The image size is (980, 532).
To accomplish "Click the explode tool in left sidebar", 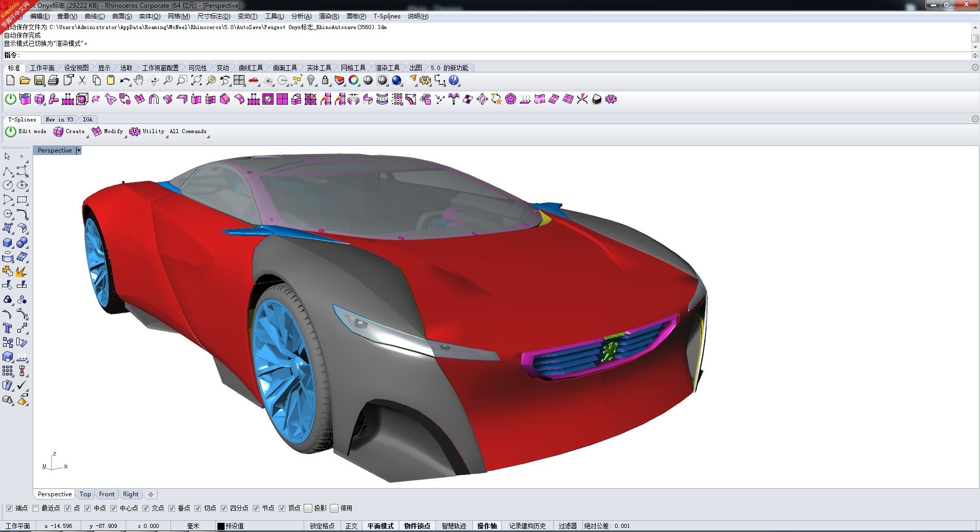I will (21, 271).
